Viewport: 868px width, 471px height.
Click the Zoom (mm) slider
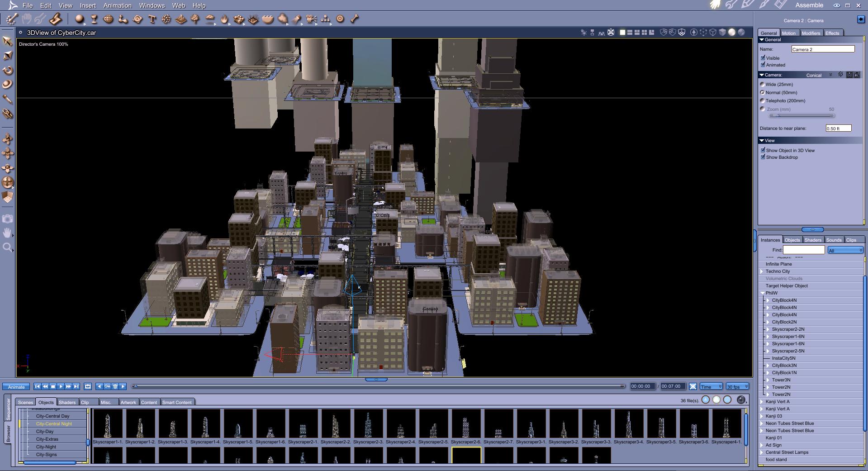[x=801, y=115]
